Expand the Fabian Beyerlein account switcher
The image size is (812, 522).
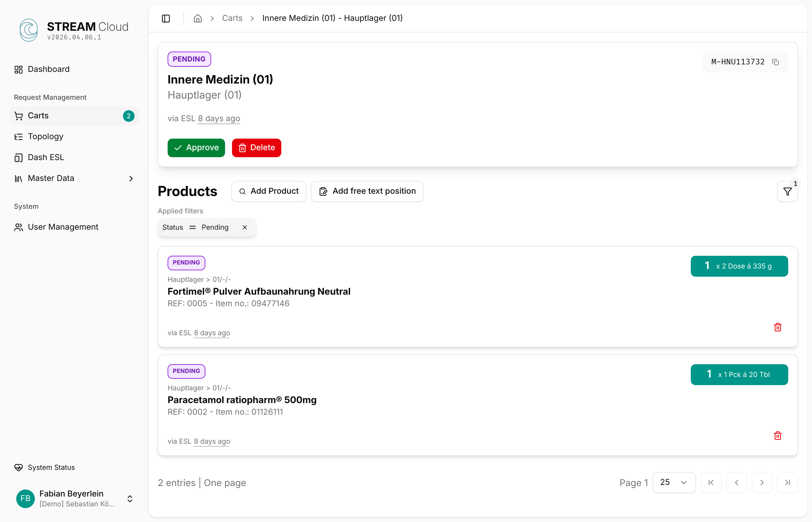coord(130,499)
